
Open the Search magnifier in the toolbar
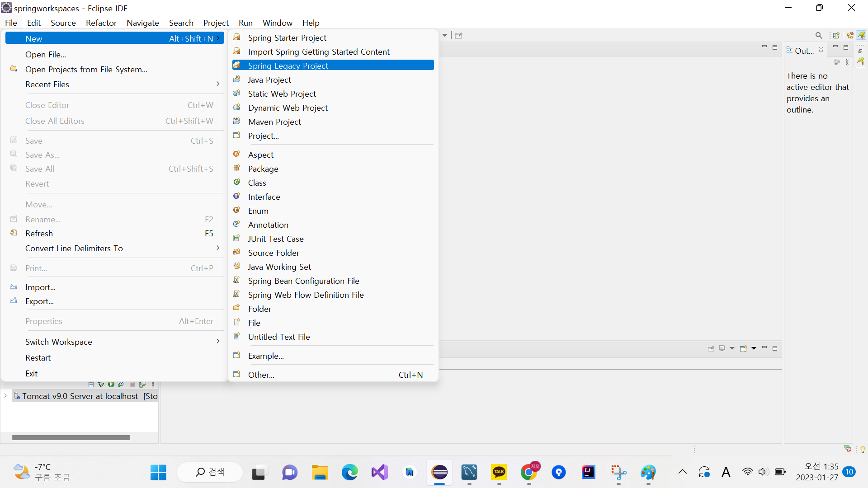[x=819, y=35]
